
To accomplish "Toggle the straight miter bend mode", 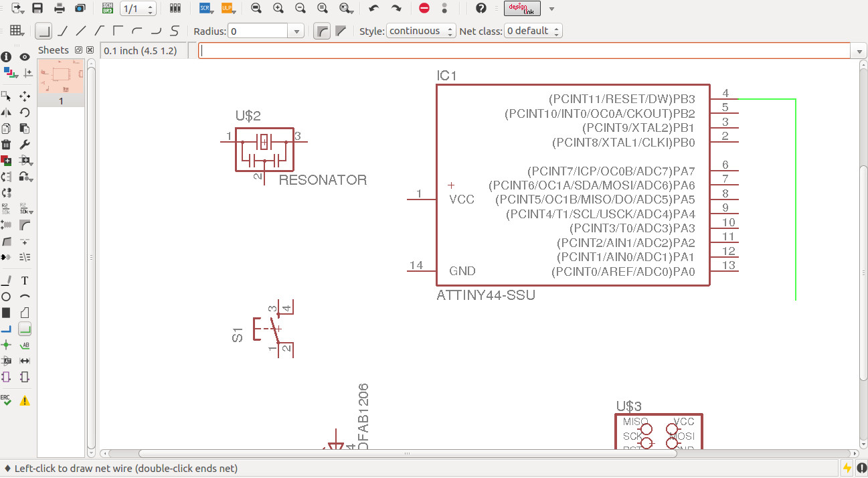I will pyautogui.click(x=341, y=31).
